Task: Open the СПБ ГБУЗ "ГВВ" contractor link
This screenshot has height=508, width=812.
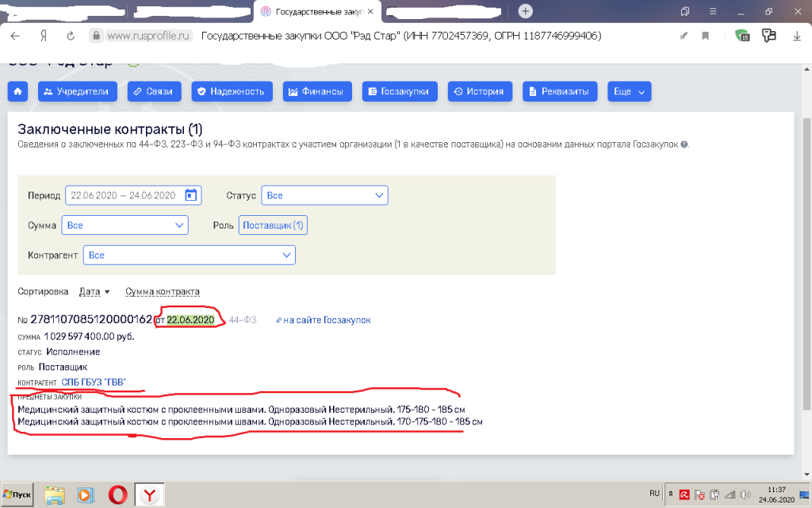Action: 94,383
